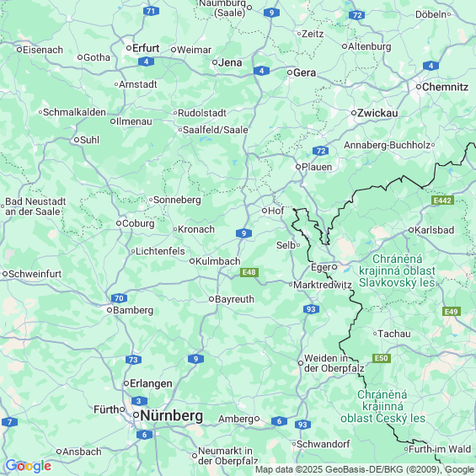Click the A93 shield south of Marktredwitz

coord(311,309)
